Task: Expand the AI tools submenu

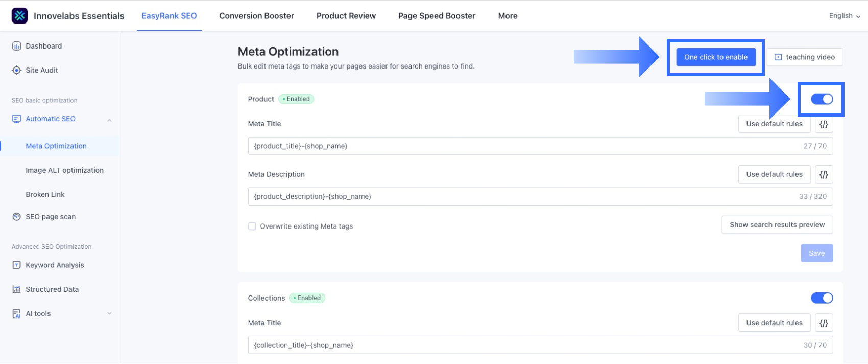Action: [109, 314]
